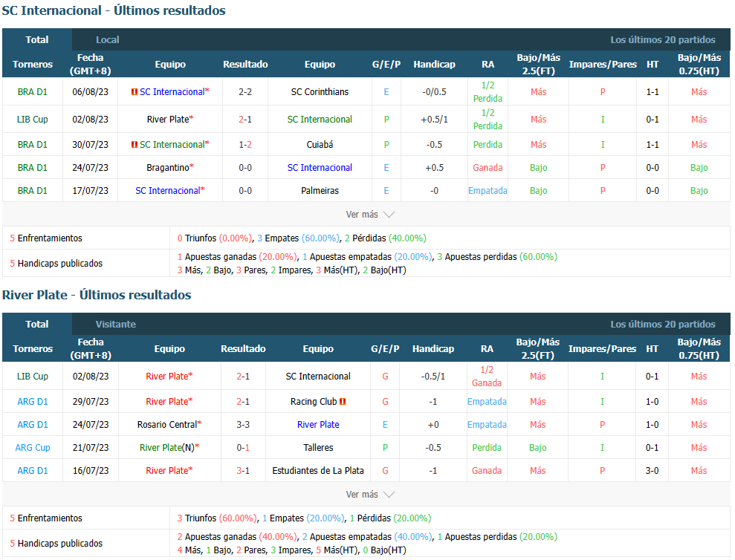This screenshot has width=735, height=560.
Task: Click the 3-1 result against Estudiantes de La Plata
Action: pos(243,470)
